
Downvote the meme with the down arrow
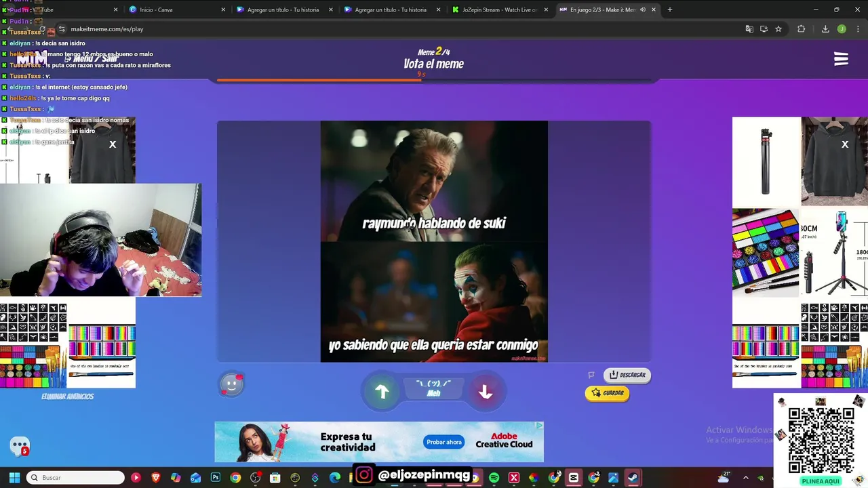pyautogui.click(x=485, y=392)
